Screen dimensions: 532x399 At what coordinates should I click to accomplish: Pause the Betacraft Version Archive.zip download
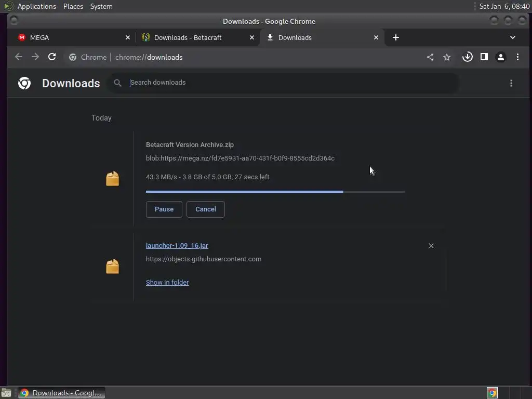click(164, 209)
